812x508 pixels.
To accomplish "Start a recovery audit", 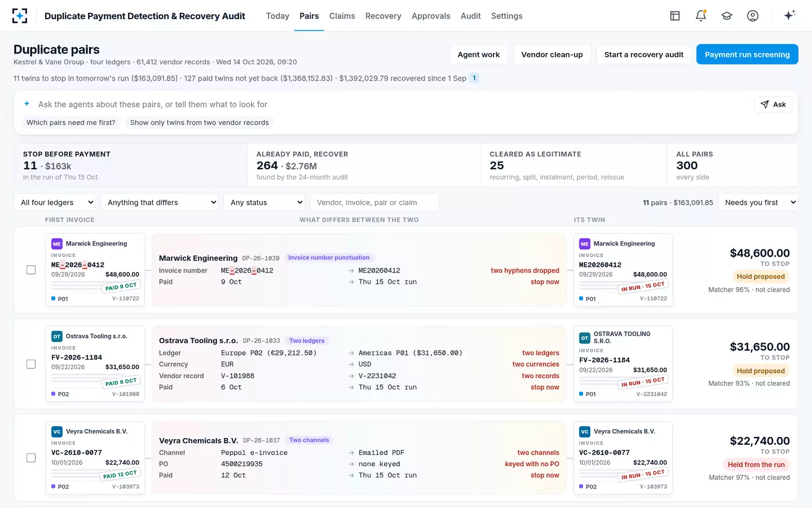I will point(644,54).
